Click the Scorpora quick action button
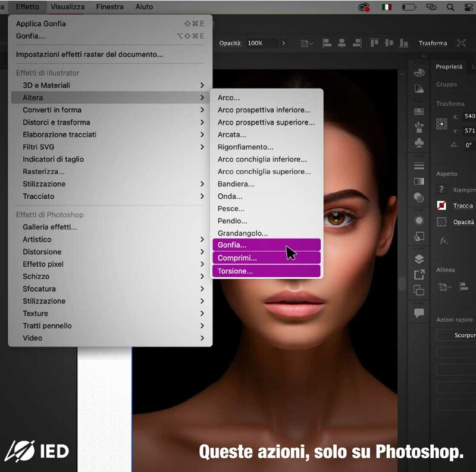This screenshot has width=476, height=472. coord(456,335)
